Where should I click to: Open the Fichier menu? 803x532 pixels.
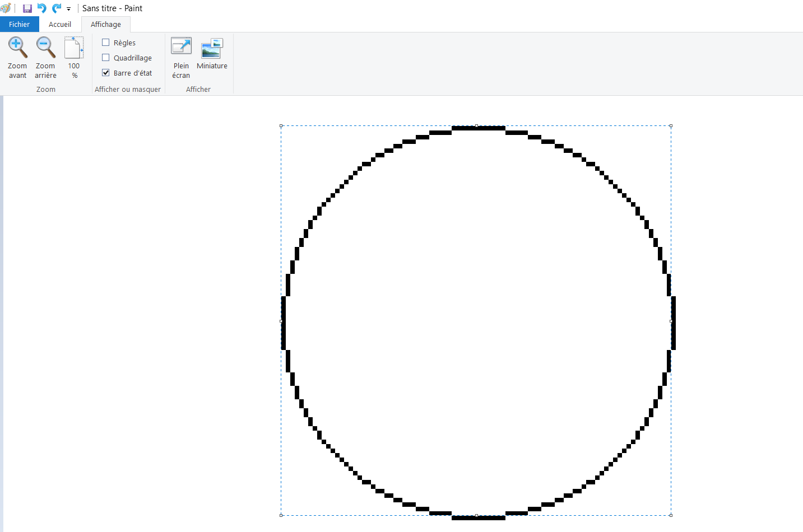[19, 24]
